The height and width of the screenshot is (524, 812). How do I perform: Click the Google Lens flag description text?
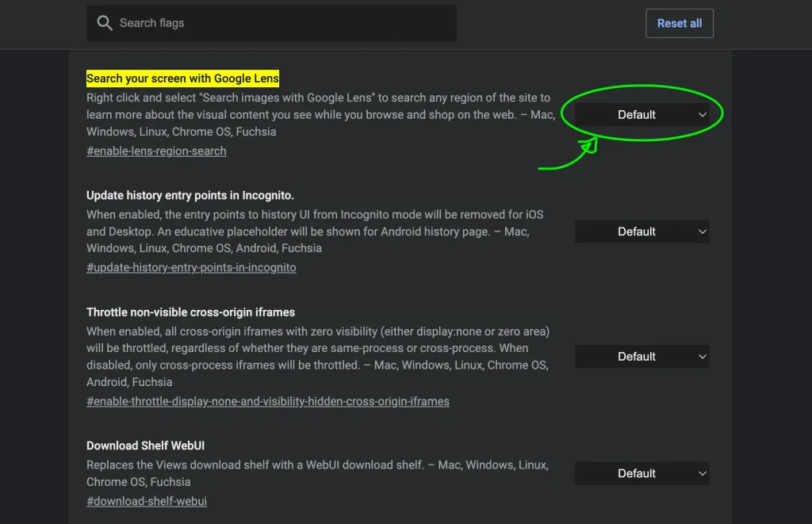pyautogui.click(x=321, y=114)
